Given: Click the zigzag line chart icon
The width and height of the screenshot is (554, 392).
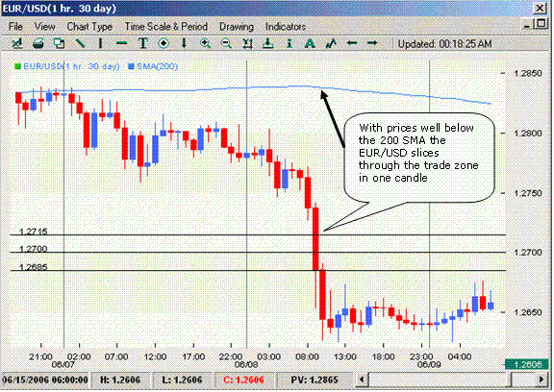Looking at the screenshot, I should 331,43.
